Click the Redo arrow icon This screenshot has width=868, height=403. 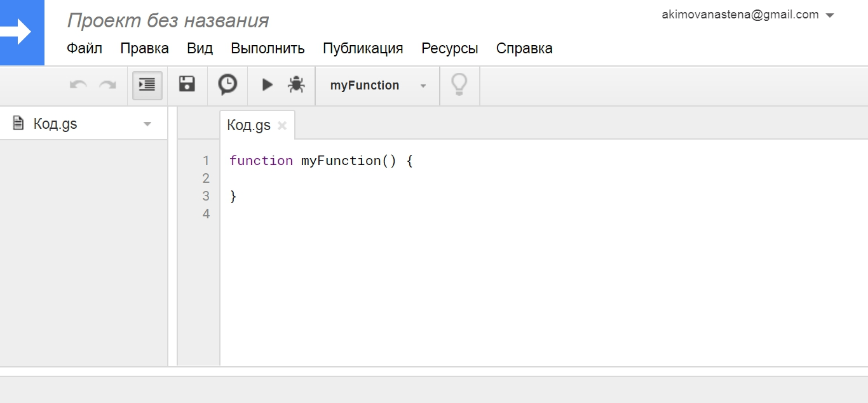107,85
